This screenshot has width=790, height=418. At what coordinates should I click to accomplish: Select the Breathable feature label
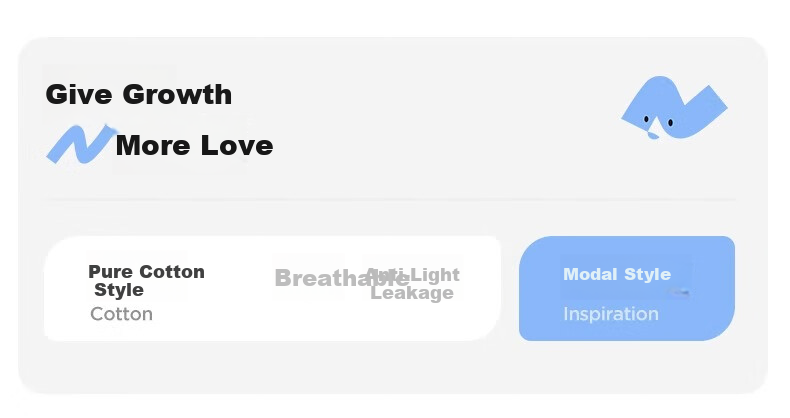[x=342, y=278]
